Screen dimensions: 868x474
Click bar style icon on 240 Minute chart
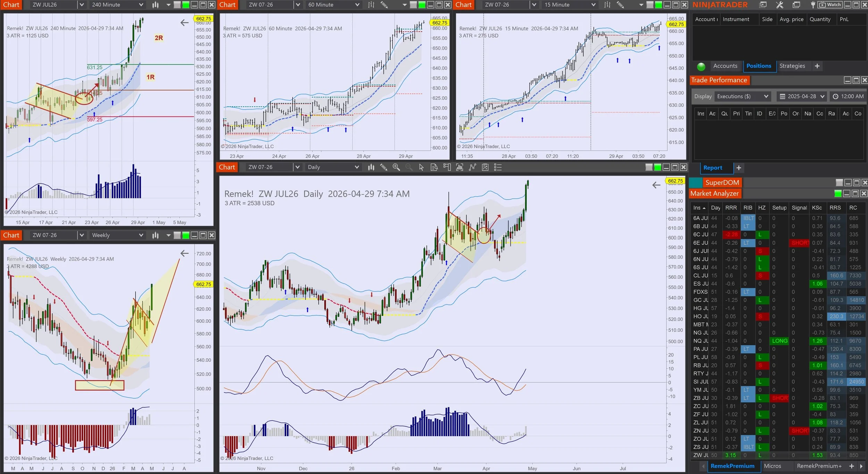[x=155, y=5]
